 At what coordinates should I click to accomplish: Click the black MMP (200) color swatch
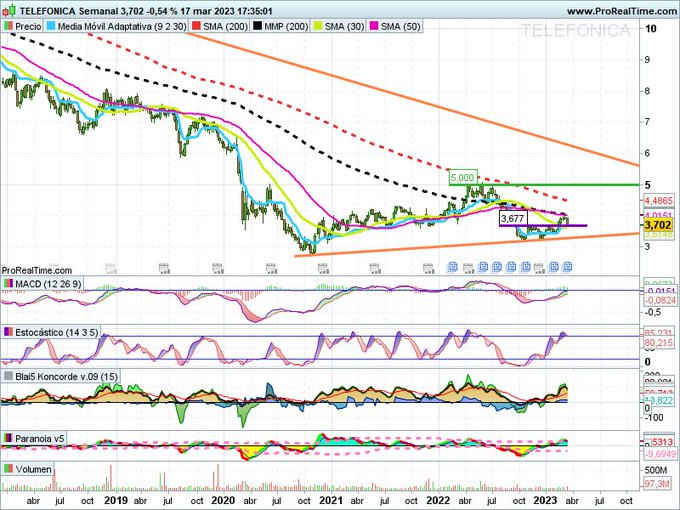tap(257, 26)
